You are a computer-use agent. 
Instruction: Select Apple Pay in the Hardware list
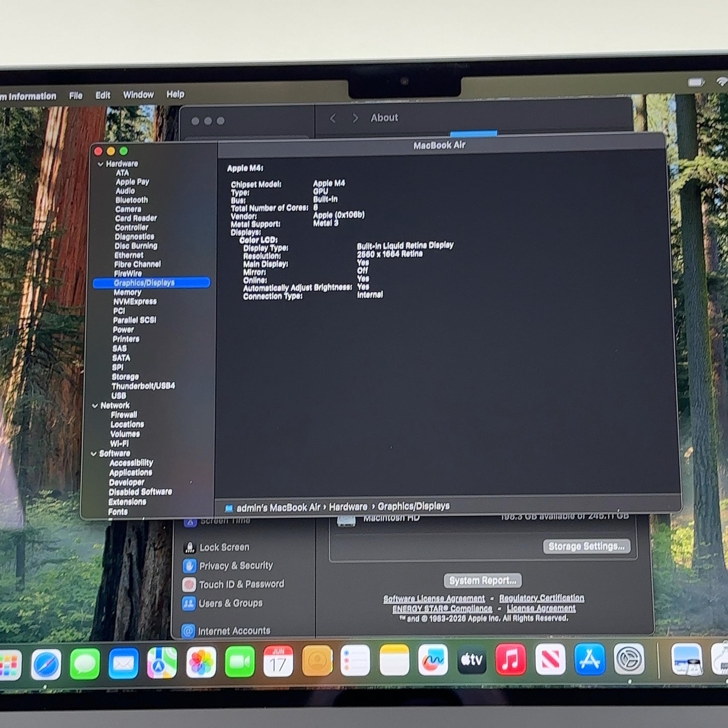(x=133, y=182)
